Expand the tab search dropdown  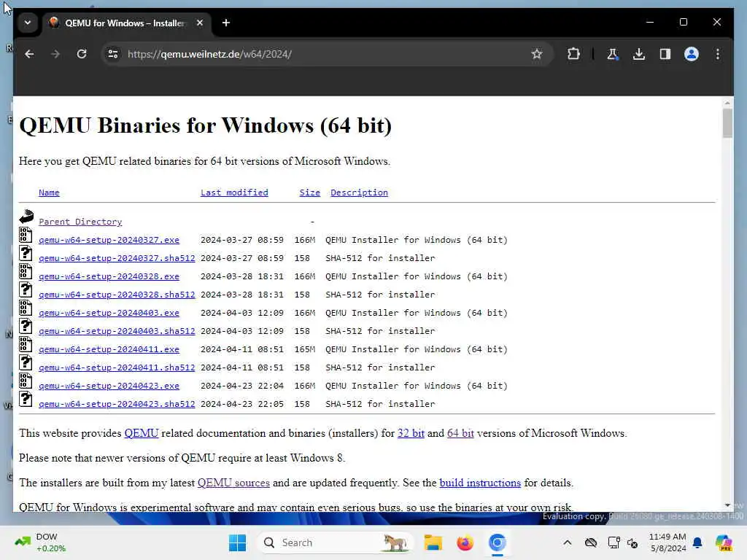28,23
